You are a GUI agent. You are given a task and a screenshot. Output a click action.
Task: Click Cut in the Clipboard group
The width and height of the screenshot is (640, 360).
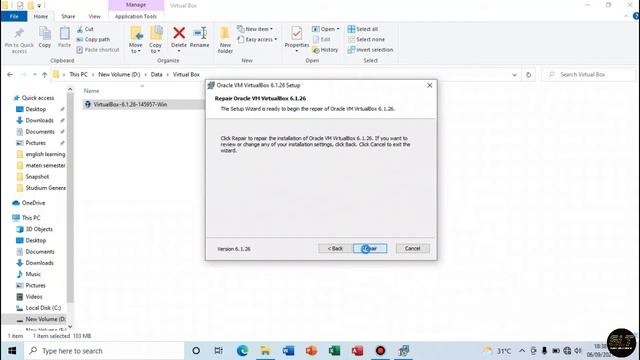85,29
